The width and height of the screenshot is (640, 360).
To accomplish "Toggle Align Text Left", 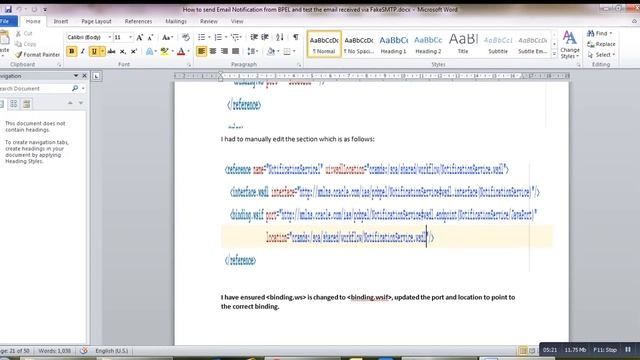I will point(201,51).
